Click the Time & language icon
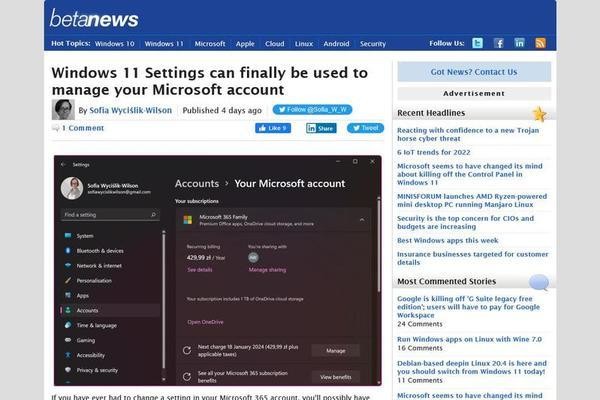This screenshot has height=400, width=600. (68, 325)
